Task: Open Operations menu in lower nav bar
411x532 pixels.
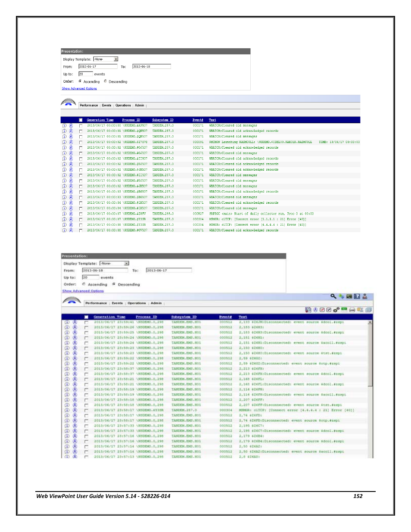Action: [x=137, y=303]
